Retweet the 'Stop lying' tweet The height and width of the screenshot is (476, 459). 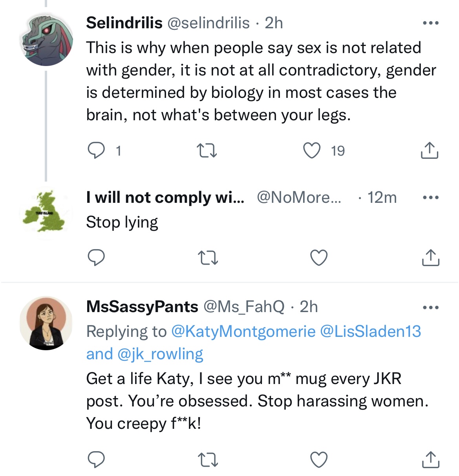[207, 258]
